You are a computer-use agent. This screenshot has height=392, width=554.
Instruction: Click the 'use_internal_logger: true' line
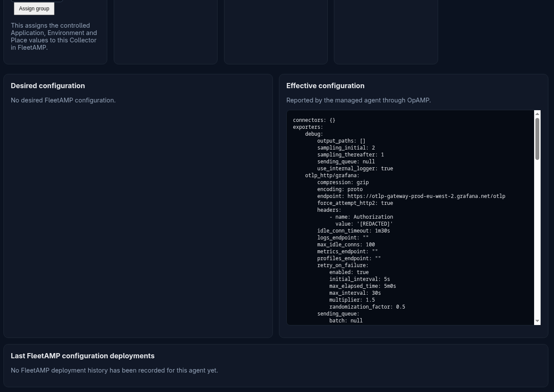point(355,169)
